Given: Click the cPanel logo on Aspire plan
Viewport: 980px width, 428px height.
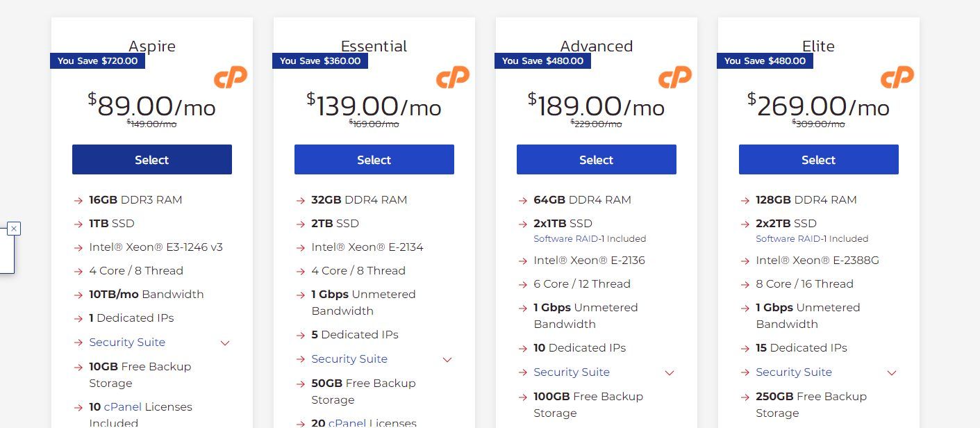Looking at the screenshot, I should (231, 77).
